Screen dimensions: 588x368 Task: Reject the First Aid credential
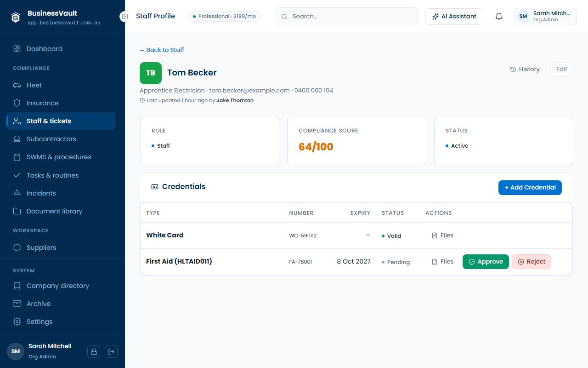coord(531,262)
